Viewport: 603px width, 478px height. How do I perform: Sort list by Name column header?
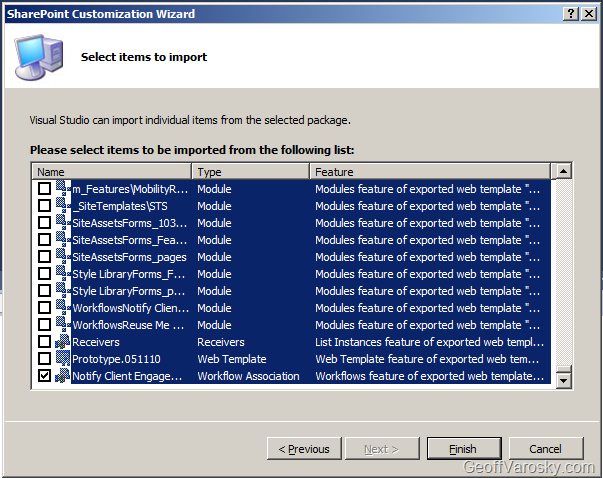111,172
